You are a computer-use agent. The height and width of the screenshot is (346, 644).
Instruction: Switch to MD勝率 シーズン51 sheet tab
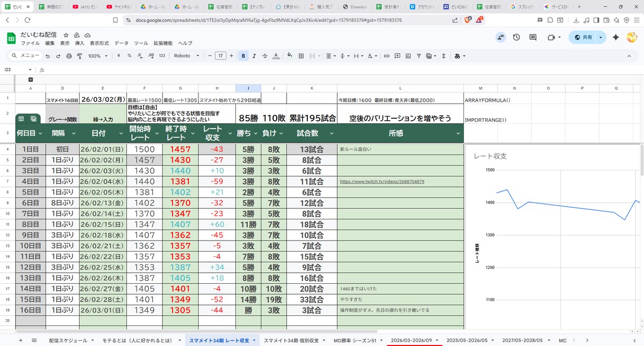tap(355, 341)
